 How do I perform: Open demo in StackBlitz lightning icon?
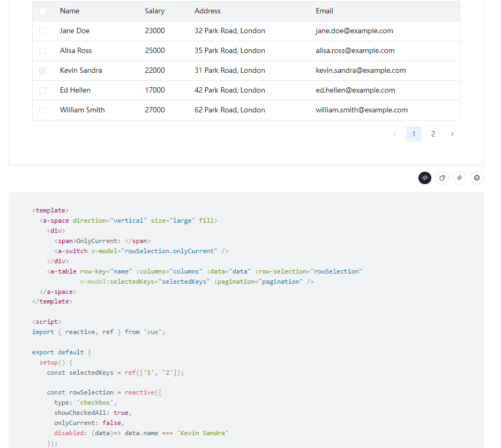459,178
